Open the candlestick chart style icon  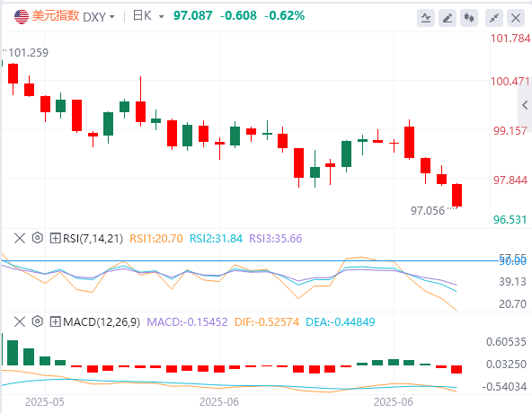coord(469,18)
